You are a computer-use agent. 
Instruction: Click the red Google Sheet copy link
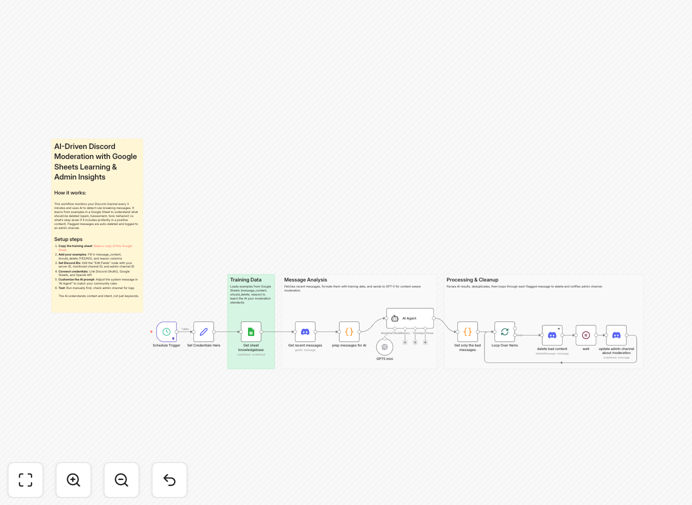(x=113, y=247)
